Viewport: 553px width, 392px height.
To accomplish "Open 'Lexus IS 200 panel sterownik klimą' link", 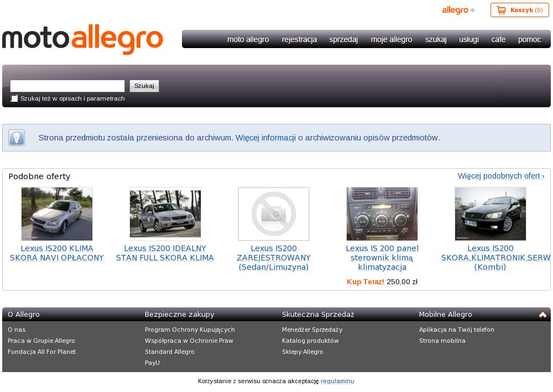I will point(382,258).
